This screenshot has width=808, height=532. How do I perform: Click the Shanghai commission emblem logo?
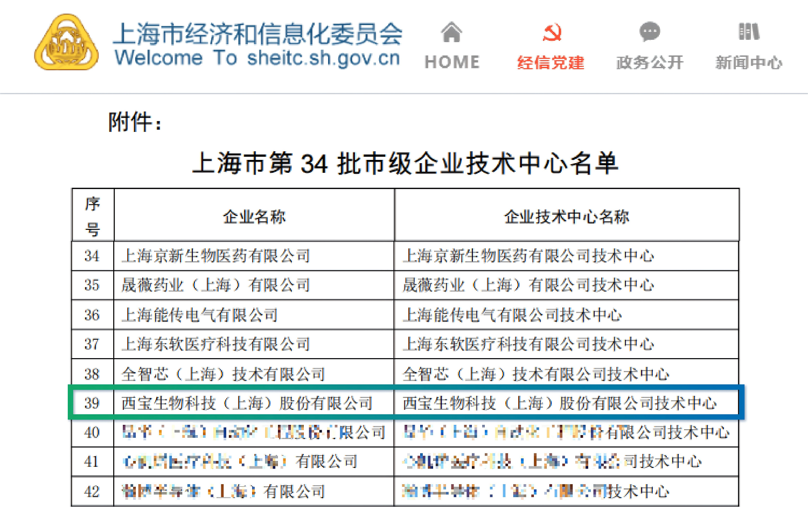[x=66, y=43]
